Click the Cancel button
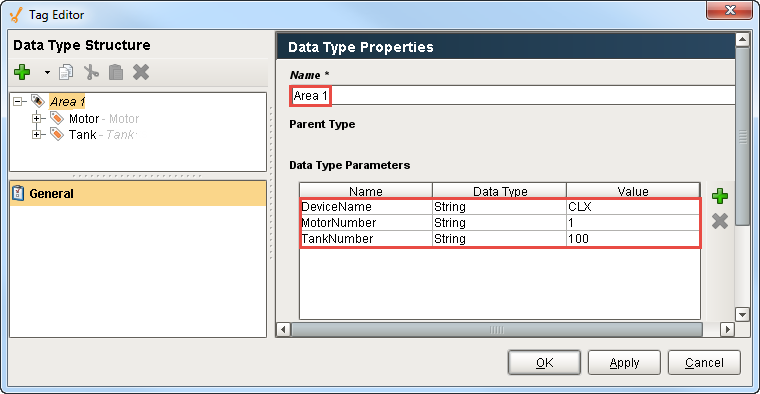 point(704,362)
